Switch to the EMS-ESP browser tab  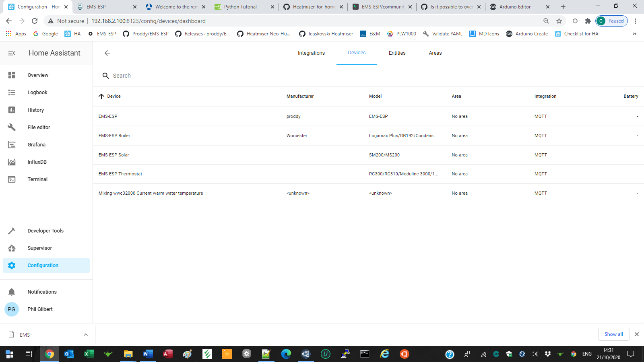coord(107,7)
